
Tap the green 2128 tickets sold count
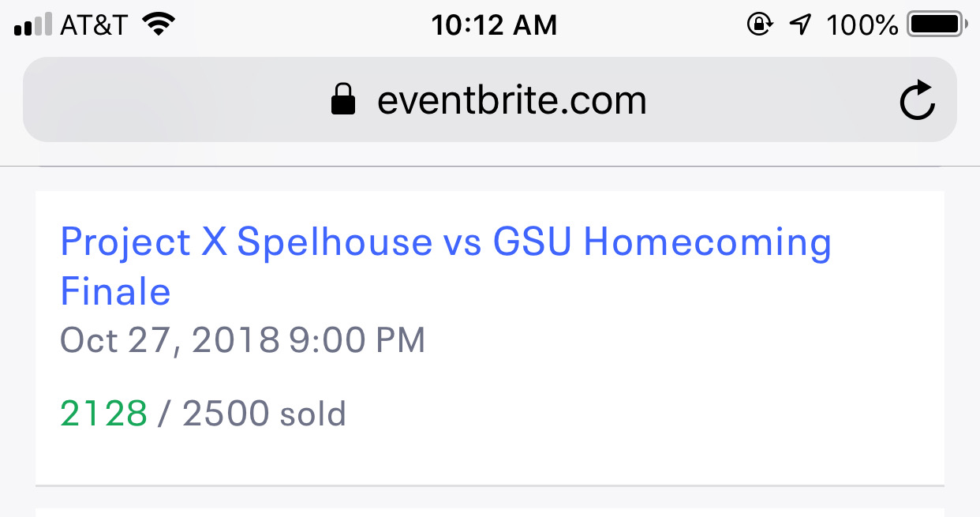(x=103, y=414)
